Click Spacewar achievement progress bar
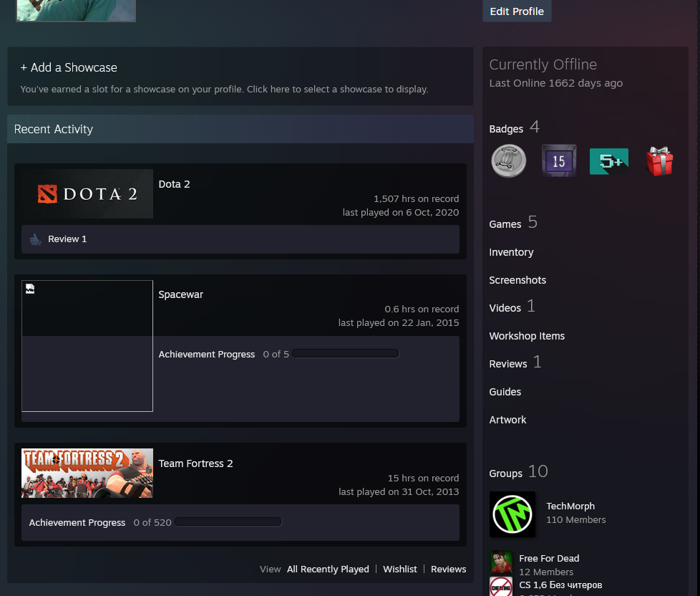The image size is (700, 596). 345,353
